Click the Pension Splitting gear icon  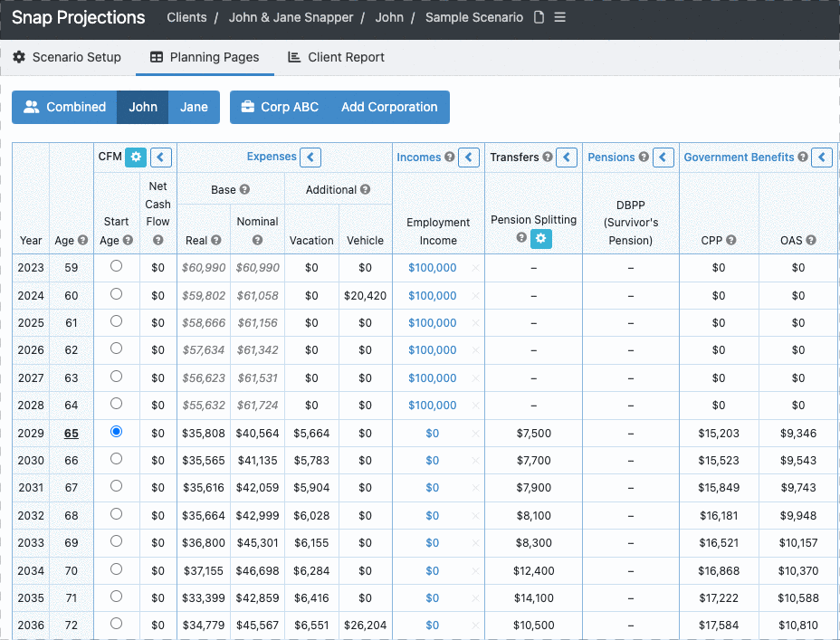coord(541,239)
